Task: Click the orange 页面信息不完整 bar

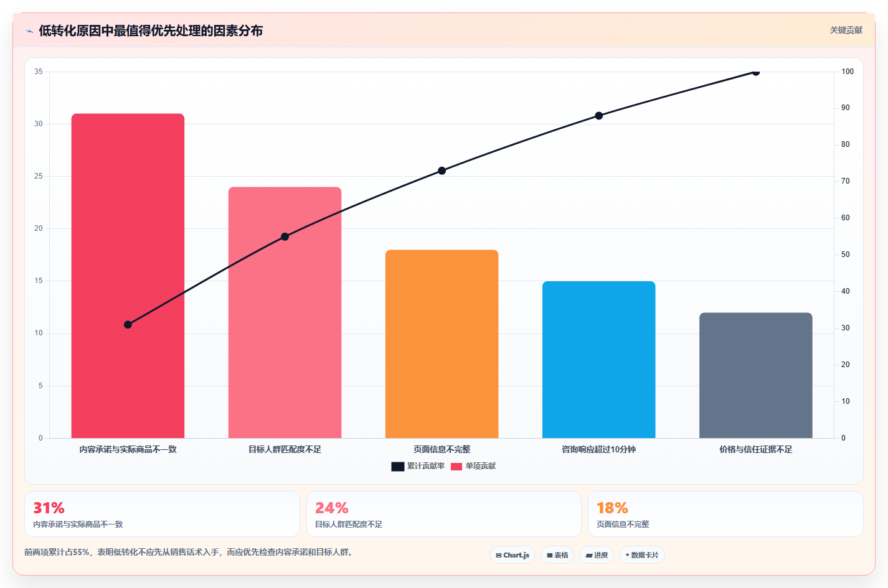Action: point(442,344)
